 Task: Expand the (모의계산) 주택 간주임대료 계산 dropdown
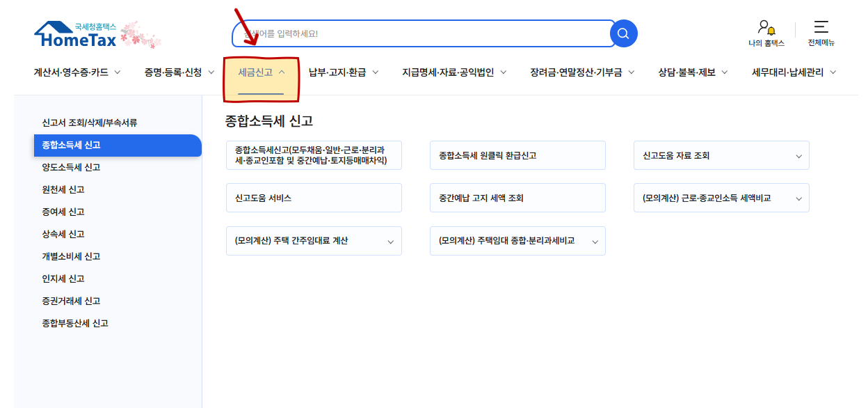pos(392,240)
